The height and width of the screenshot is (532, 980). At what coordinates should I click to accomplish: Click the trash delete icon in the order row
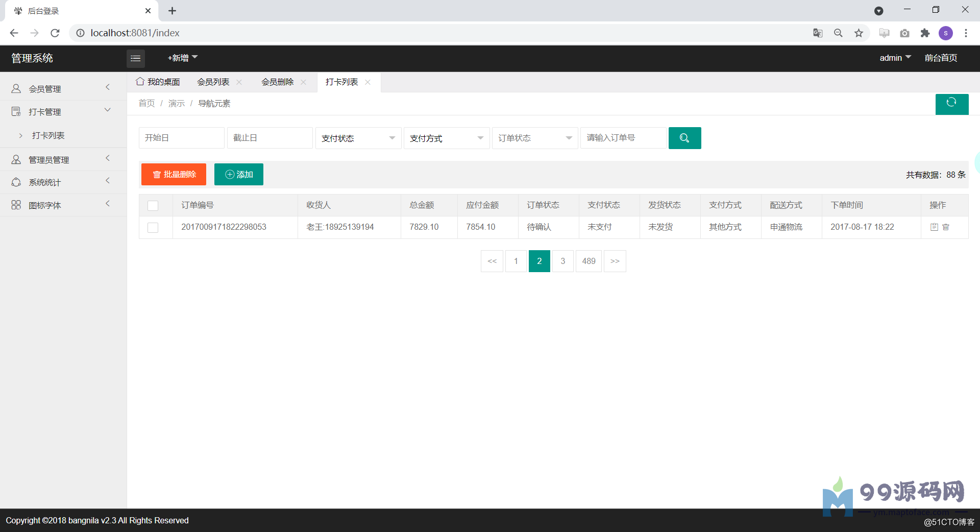[946, 227]
